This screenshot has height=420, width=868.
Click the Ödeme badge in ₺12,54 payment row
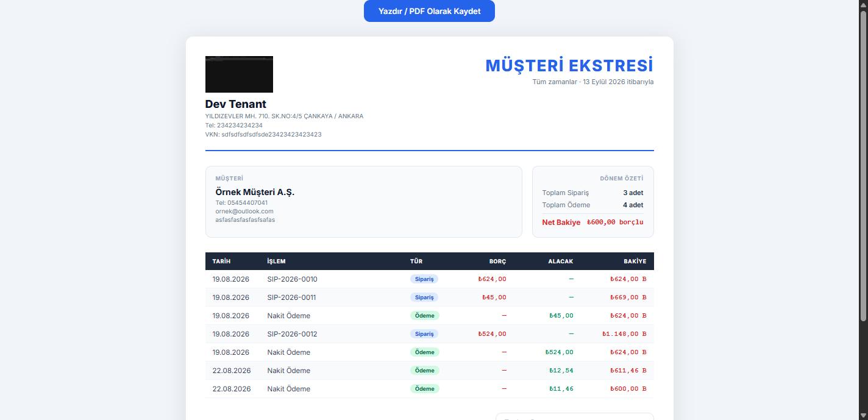coord(425,371)
